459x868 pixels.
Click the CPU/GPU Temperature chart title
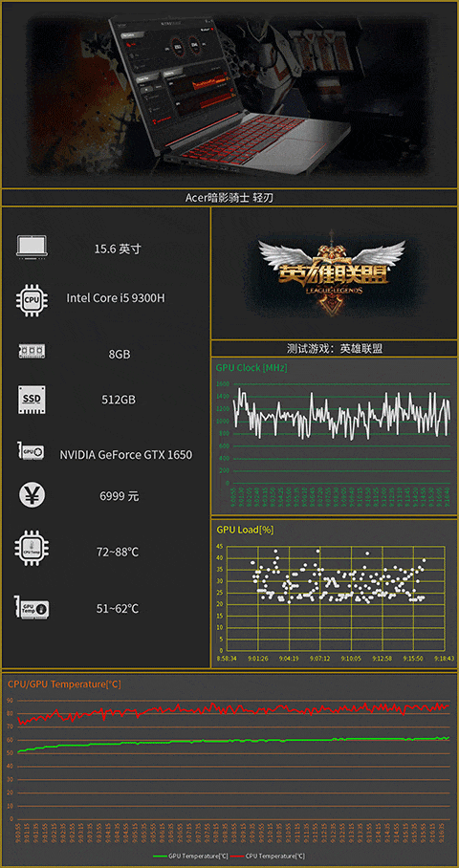[x=64, y=684]
